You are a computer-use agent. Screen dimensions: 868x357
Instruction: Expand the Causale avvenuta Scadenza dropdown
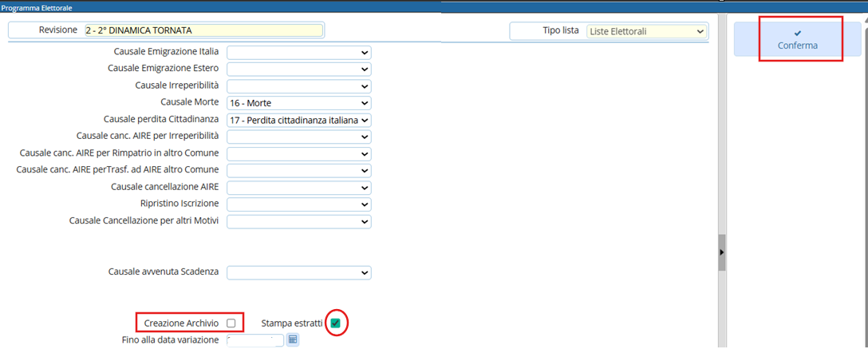pos(299,272)
